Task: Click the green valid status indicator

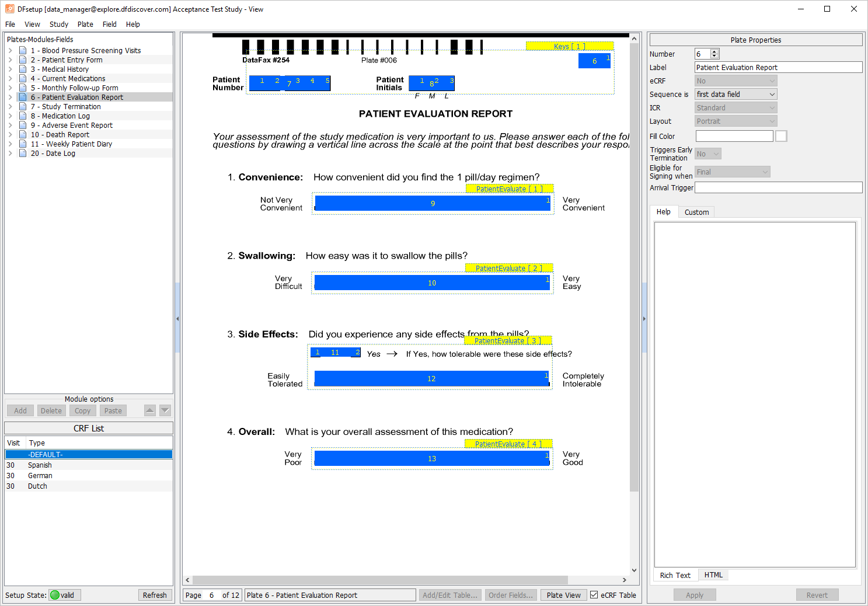Action: coord(55,595)
